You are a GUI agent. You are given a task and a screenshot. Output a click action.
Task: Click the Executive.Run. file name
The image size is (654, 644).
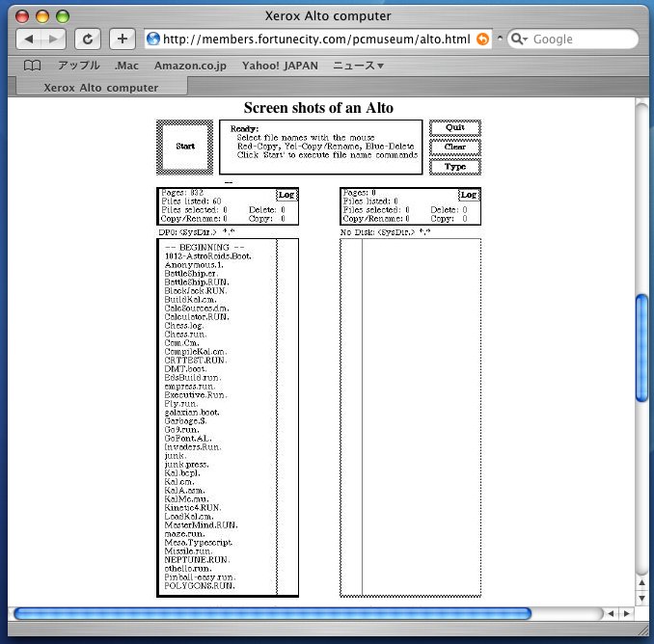click(x=196, y=394)
